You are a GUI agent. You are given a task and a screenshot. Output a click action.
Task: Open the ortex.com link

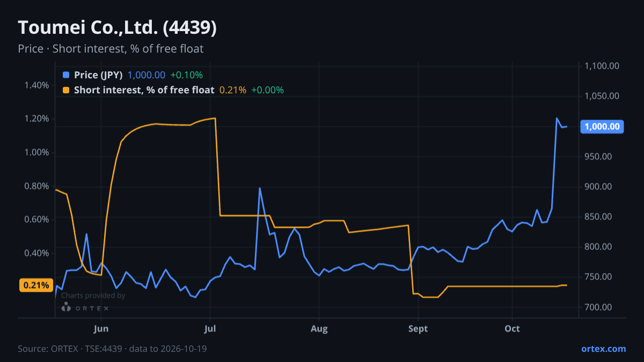click(603, 349)
